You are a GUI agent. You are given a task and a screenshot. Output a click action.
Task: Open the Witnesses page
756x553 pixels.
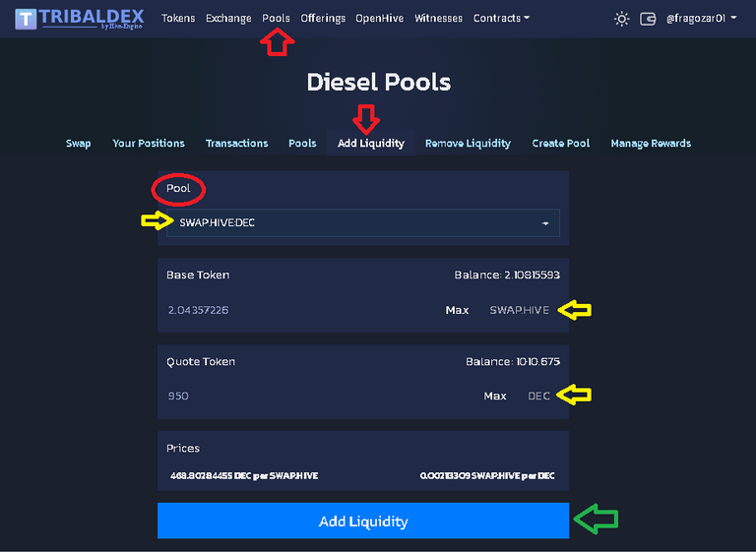(x=438, y=19)
